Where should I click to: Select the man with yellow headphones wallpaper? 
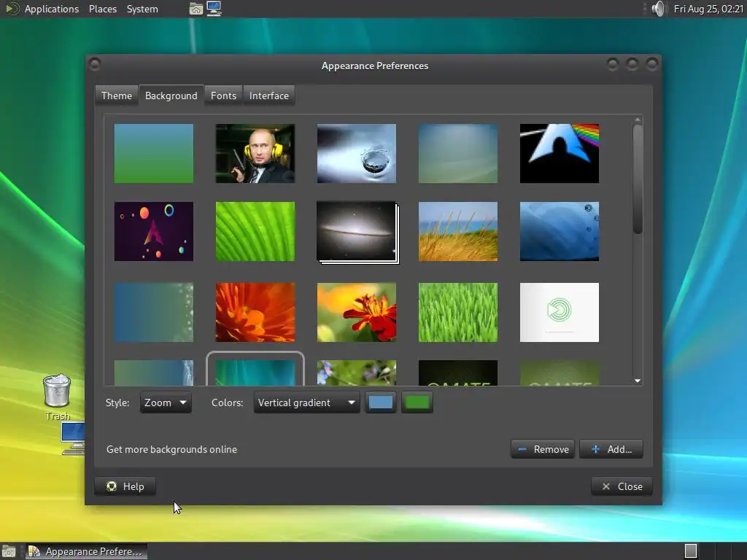pyautogui.click(x=255, y=153)
